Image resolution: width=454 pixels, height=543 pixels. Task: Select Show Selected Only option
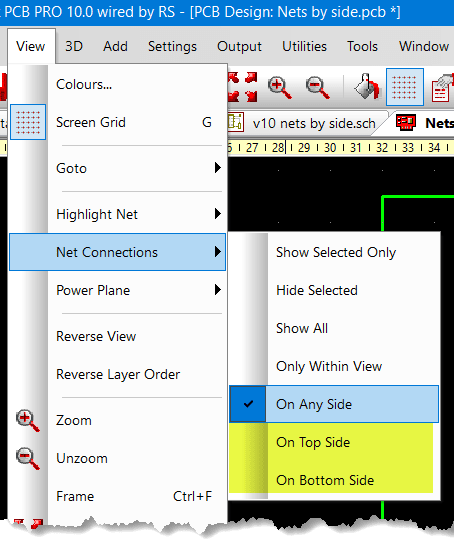click(x=334, y=252)
